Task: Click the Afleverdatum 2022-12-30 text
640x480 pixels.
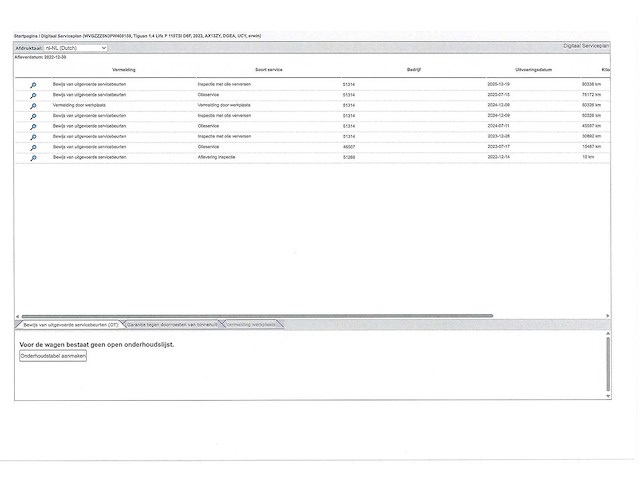Action: click(x=40, y=58)
